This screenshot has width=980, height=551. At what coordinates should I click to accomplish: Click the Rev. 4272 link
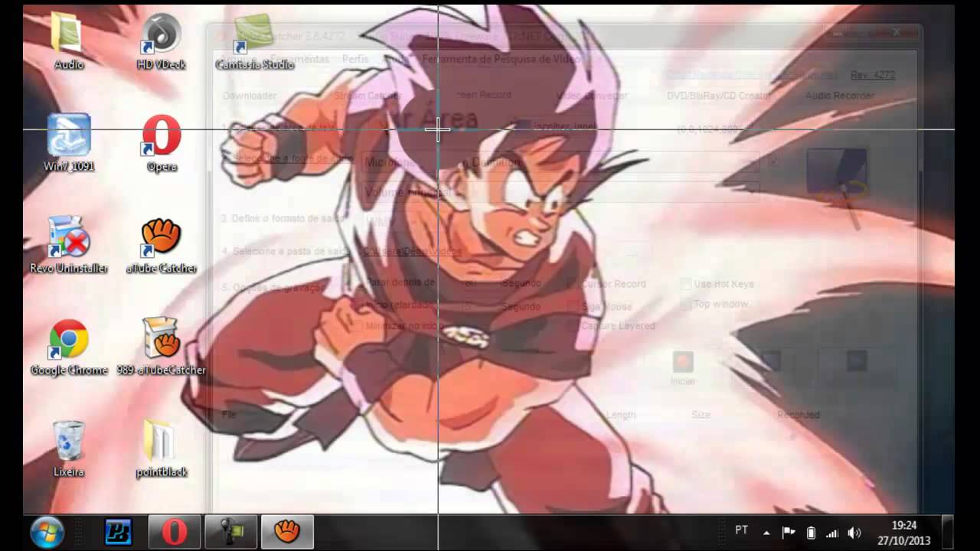click(x=873, y=75)
